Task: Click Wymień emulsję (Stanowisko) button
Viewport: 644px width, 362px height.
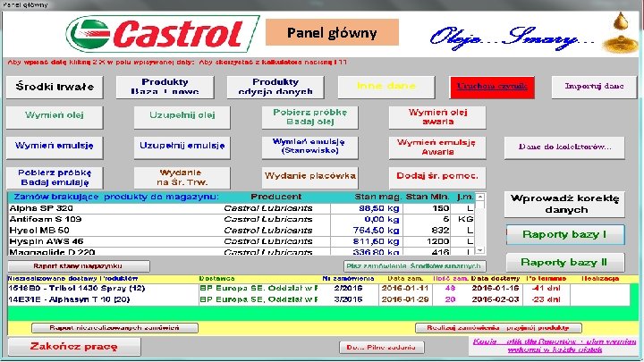Action: pyautogui.click(x=310, y=147)
